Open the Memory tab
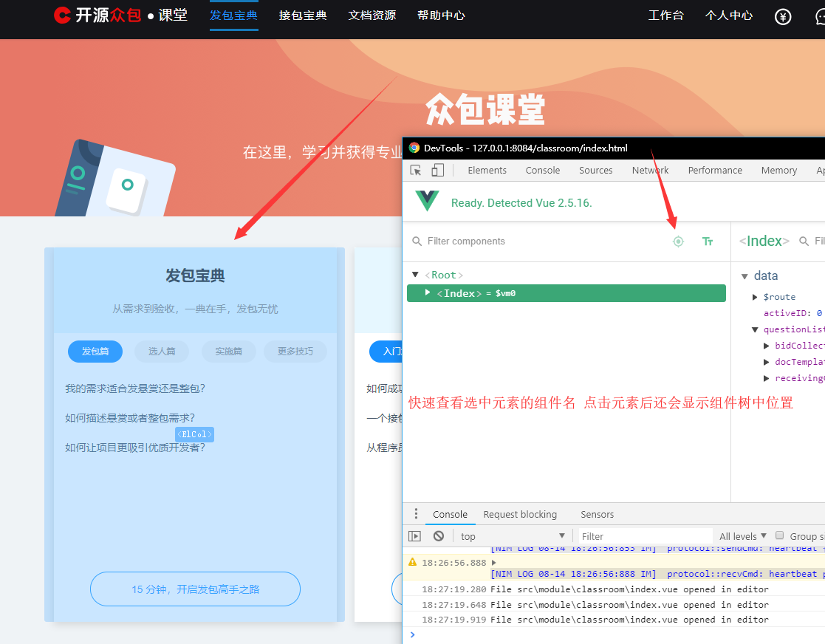Viewport: 825px width, 644px height. click(x=778, y=170)
